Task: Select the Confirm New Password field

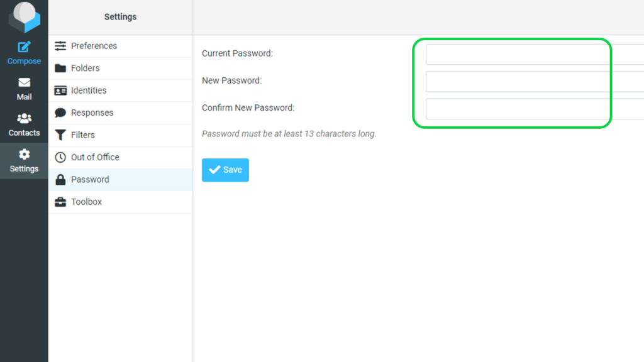Action: [x=535, y=109]
